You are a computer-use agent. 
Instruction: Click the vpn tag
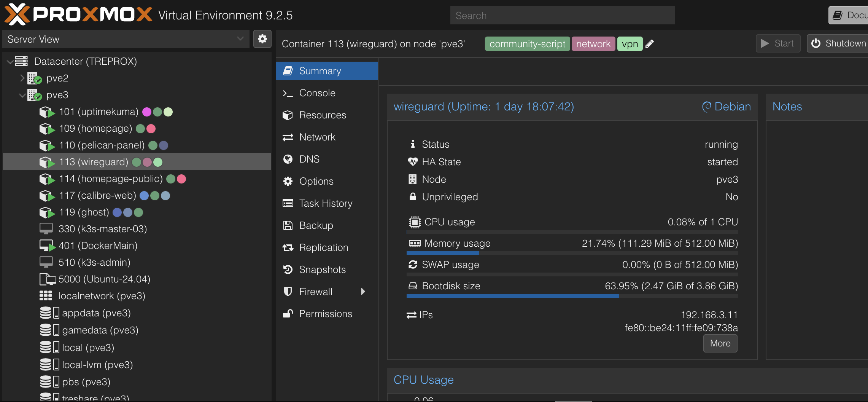[630, 44]
